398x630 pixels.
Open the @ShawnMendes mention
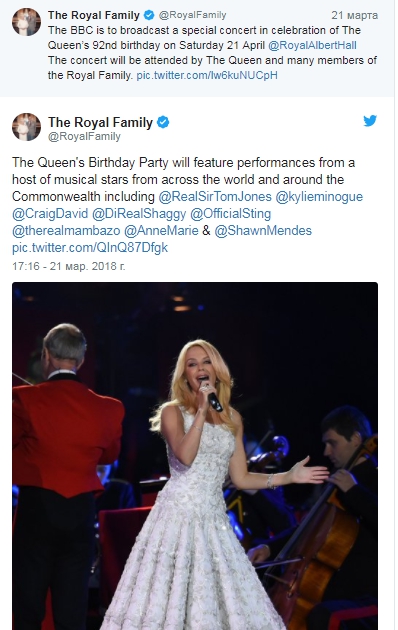(x=263, y=231)
